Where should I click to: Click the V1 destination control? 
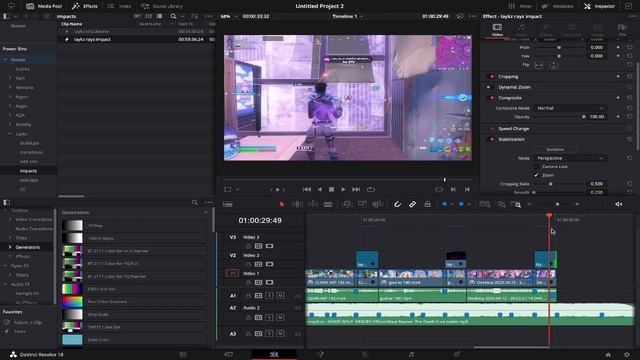pos(232,273)
